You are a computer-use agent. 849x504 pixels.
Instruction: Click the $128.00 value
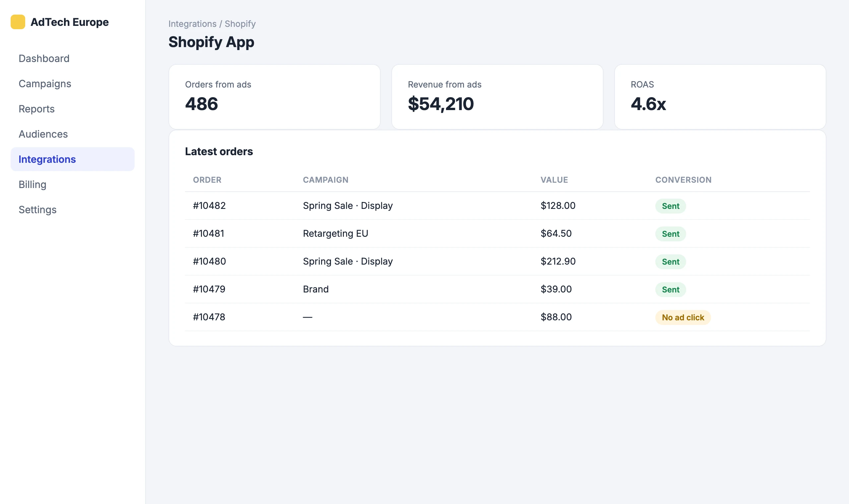tap(558, 206)
